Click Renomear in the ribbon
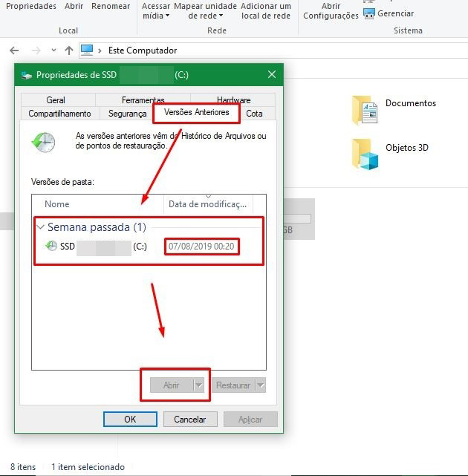Image resolution: width=468 pixels, height=476 pixels. [111, 6]
